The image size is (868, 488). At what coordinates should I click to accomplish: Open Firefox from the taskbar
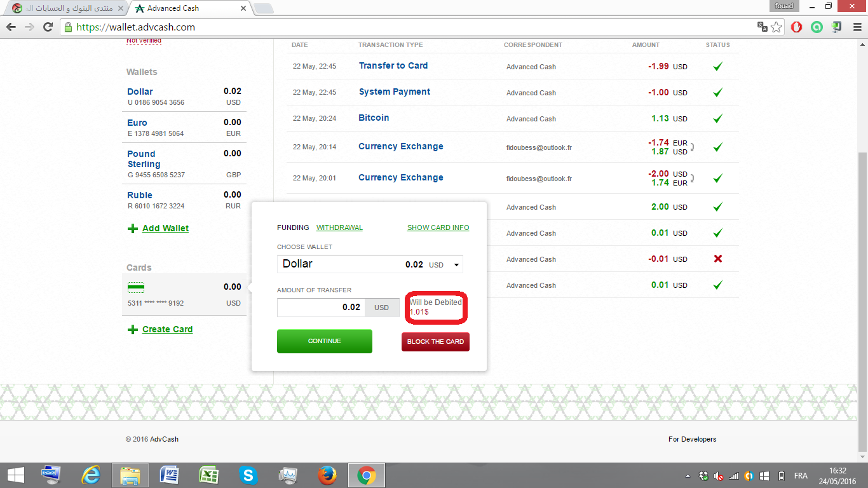click(x=327, y=475)
